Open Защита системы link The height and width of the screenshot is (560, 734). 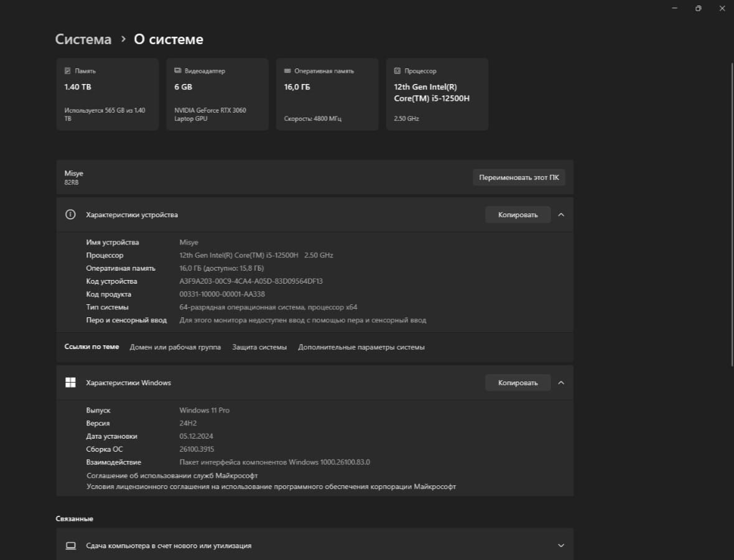coord(259,347)
